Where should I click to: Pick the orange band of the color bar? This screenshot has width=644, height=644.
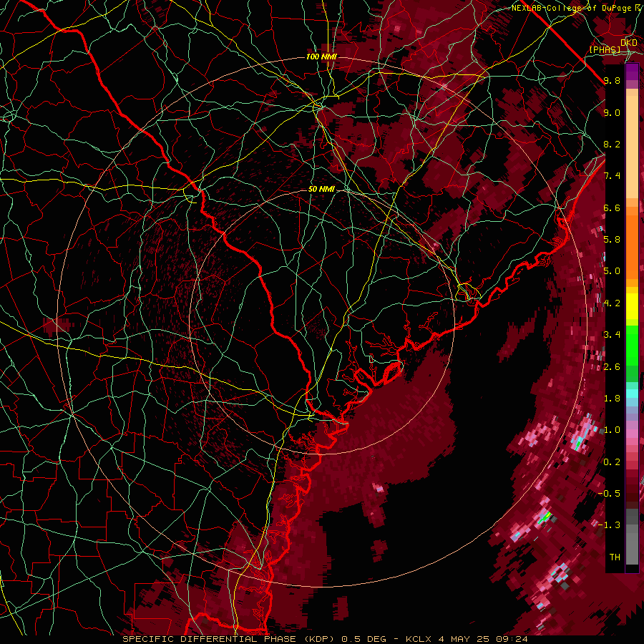[x=632, y=246]
